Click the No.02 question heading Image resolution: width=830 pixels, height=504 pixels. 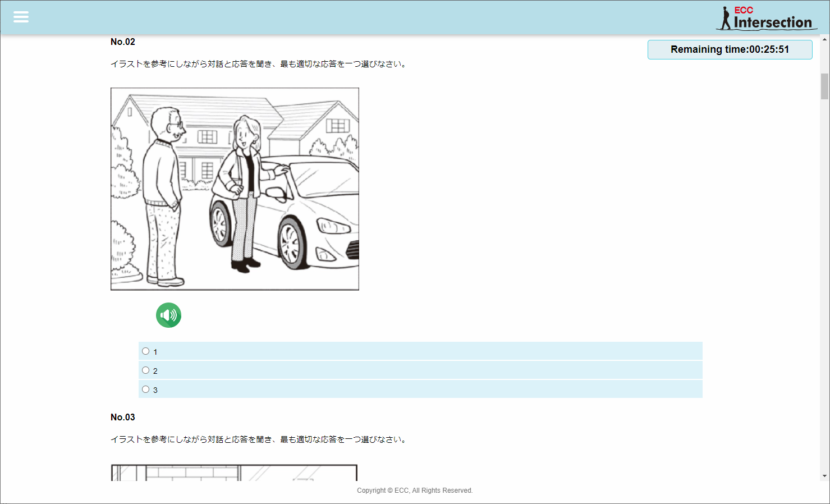tap(123, 41)
